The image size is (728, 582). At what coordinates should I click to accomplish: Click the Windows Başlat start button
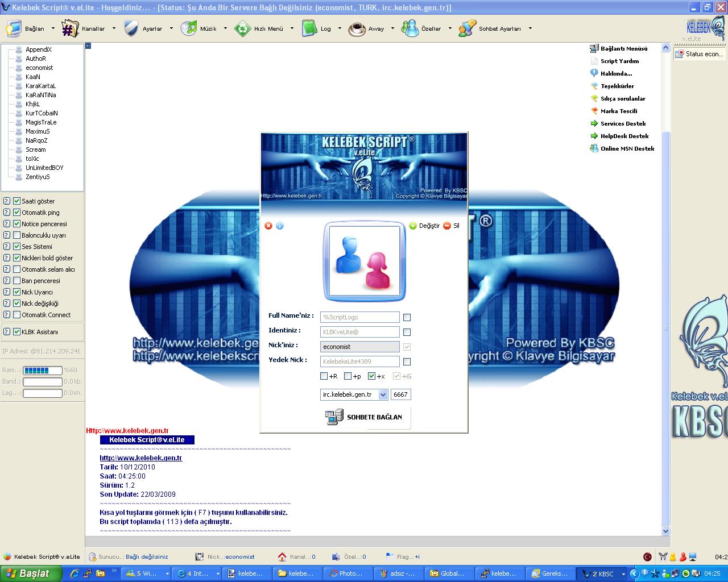tap(31, 573)
